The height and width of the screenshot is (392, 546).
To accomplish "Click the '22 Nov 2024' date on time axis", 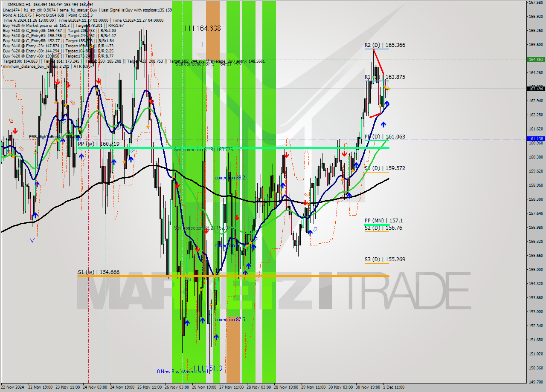I will pyautogui.click(x=13, y=387).
